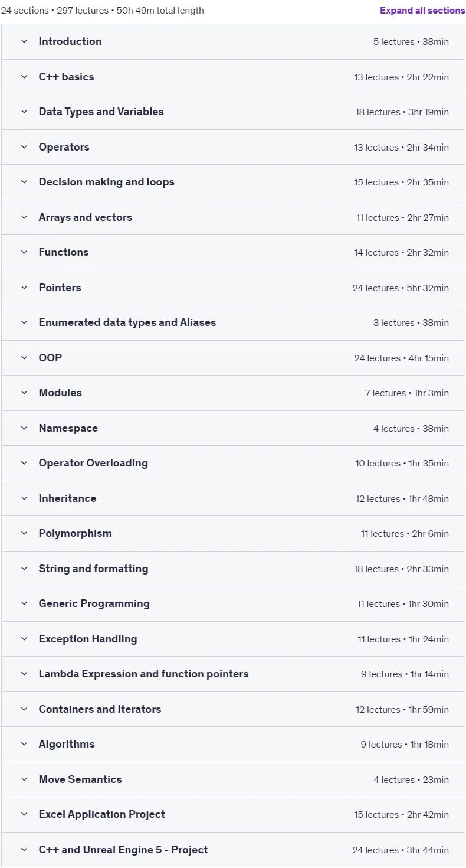Expand the Enumerated data types and Aliases section
Image resolution: width=466 pixels, height=868 pixels.
233,322
